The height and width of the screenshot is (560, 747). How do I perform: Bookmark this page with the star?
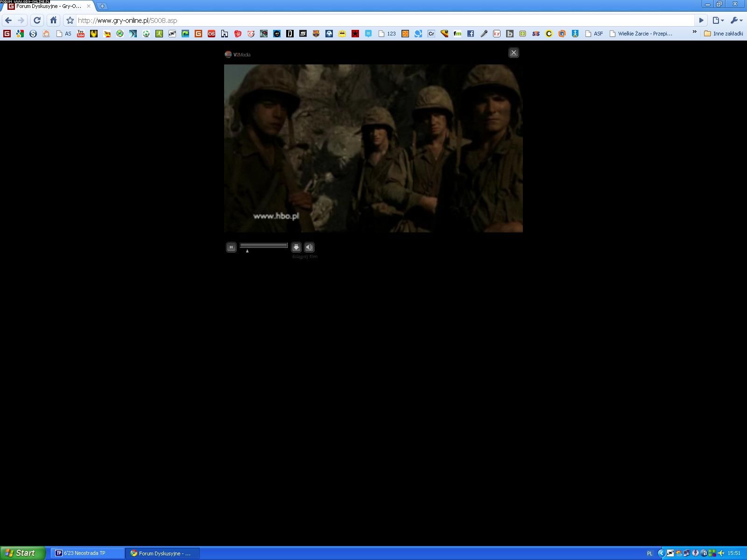70,21
